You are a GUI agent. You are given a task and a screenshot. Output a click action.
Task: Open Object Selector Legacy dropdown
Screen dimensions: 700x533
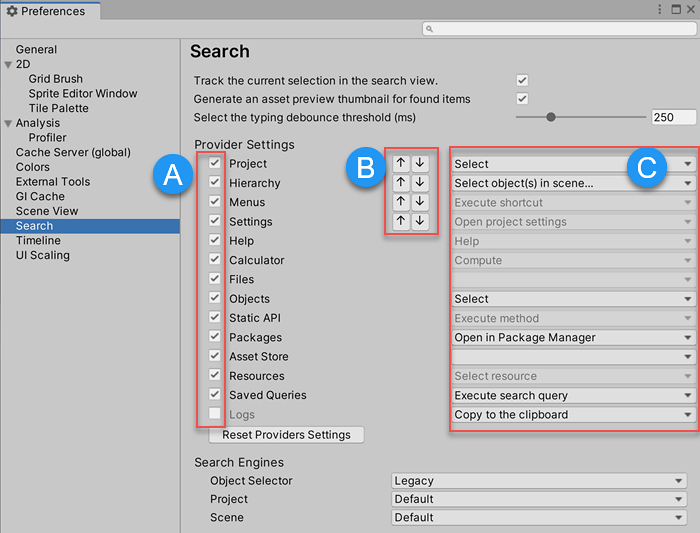[539, 481]
